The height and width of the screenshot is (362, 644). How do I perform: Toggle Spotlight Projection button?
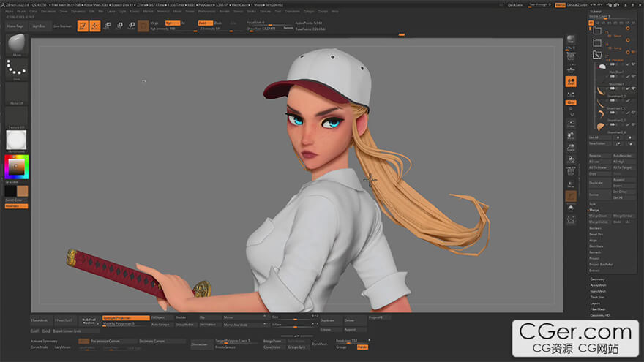pos(126,317)
